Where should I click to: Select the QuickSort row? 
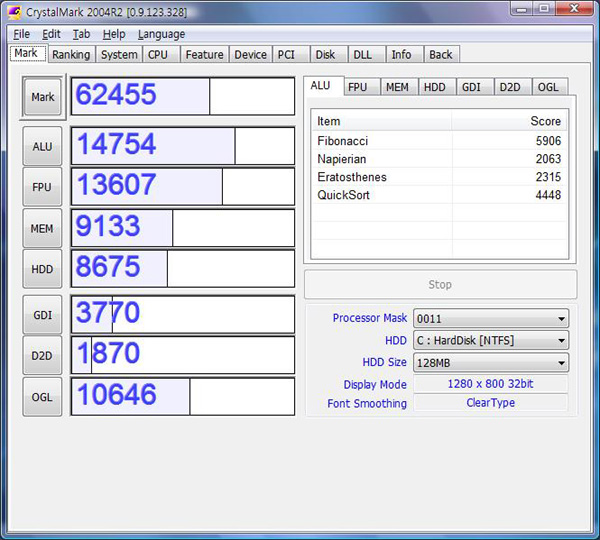click(439, 195)
